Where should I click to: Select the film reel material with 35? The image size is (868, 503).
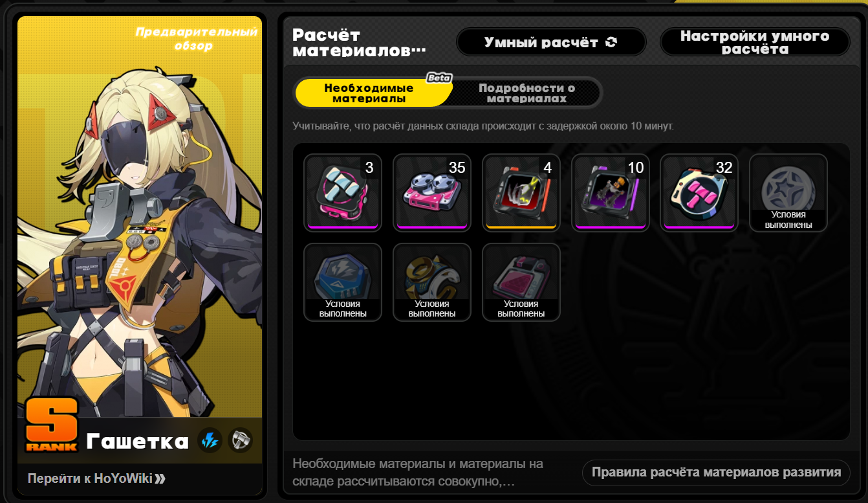pyautogui.click(x=431, y=192)
